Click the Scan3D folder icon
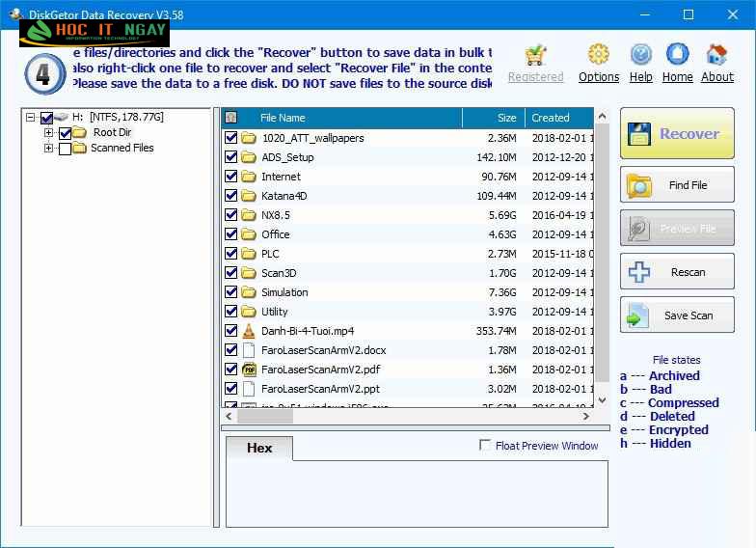Screen dimensions: 756x548 click(249, 273)
